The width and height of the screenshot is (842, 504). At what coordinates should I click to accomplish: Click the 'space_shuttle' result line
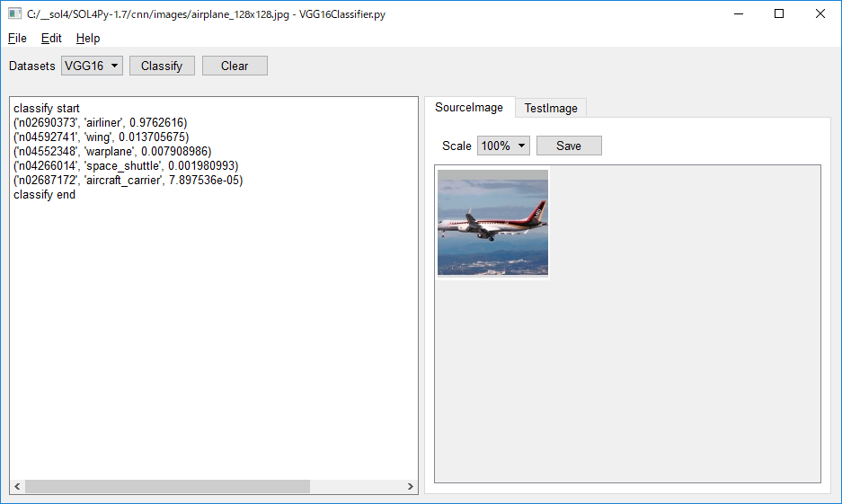click(x=126, y=166)
